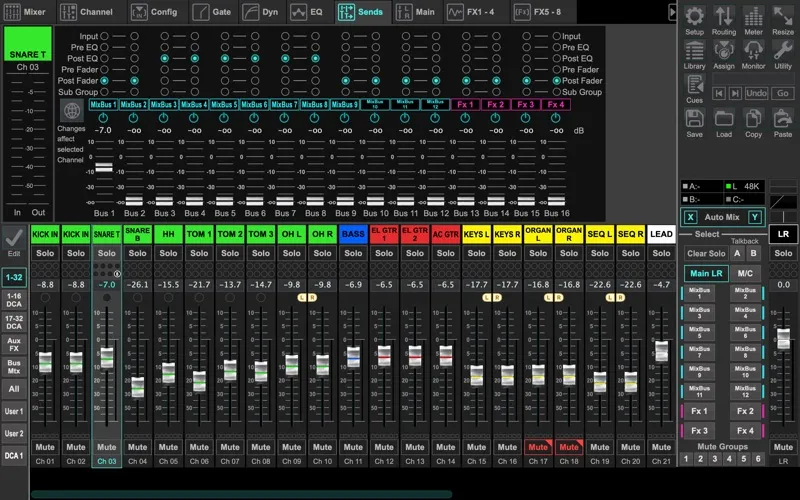
Task: Select Input radio for Bus 1
Action: point(104,36)
